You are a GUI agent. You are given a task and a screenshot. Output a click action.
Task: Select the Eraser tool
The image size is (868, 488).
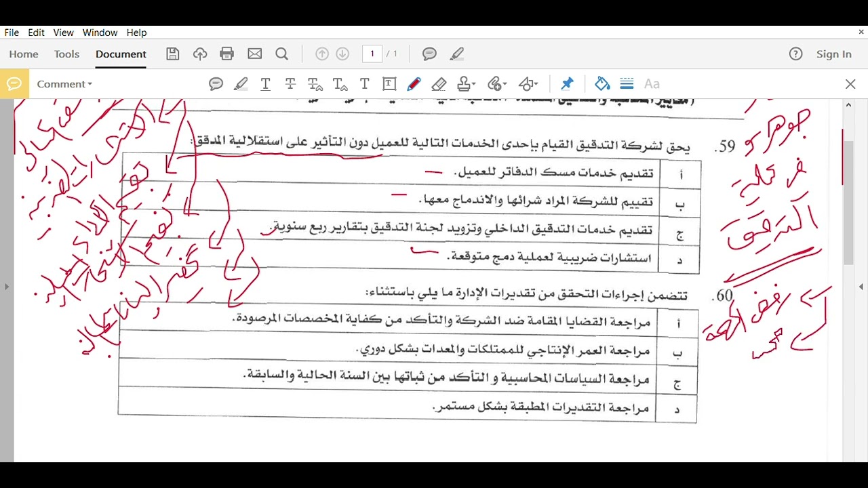click(x=439, y=84)
